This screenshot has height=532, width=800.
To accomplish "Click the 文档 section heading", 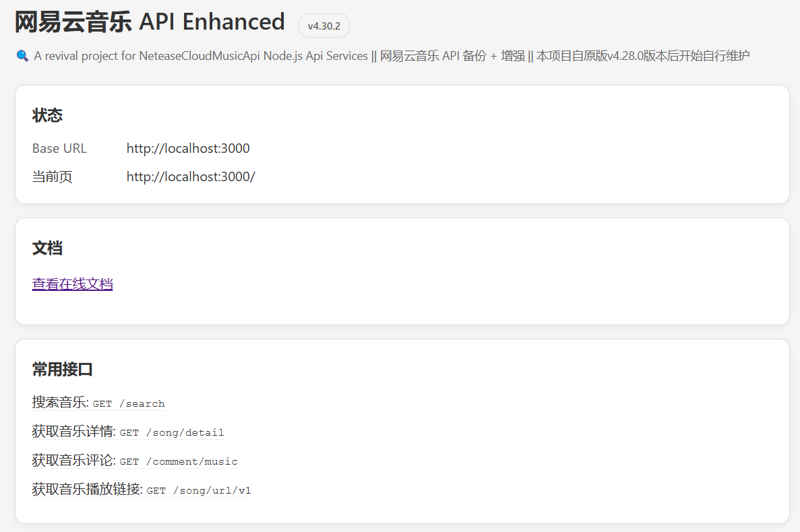I will [47, 248].
